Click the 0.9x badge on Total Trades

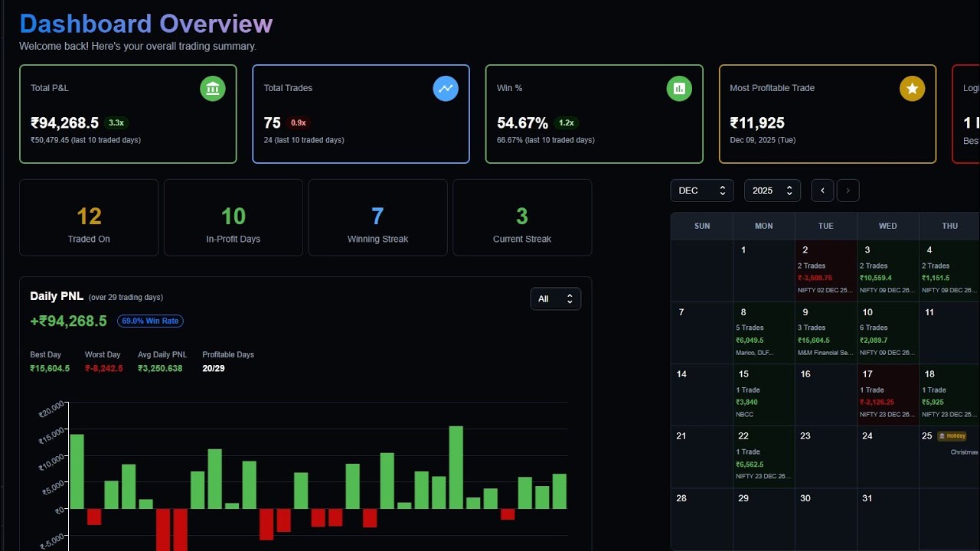coord(299,122)
